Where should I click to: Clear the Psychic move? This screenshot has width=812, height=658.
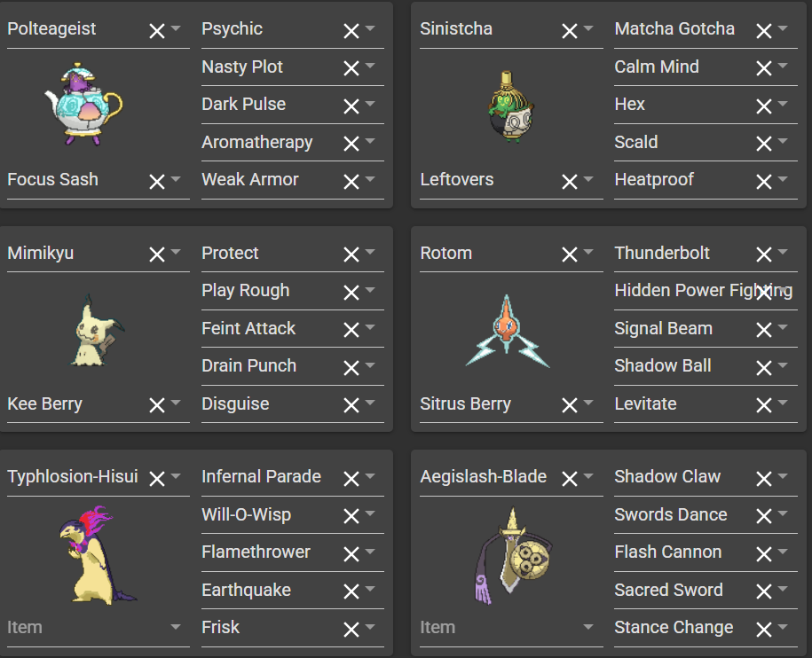(351, 31)
